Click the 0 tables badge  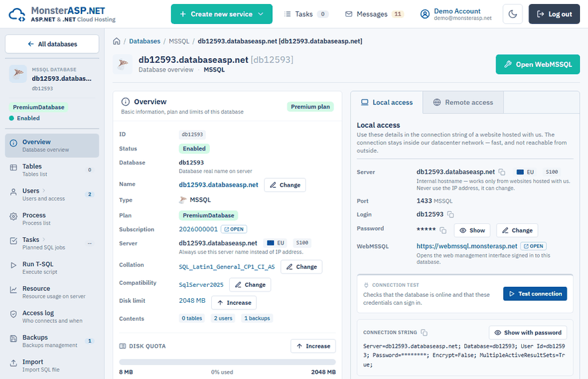pos(192,318)
